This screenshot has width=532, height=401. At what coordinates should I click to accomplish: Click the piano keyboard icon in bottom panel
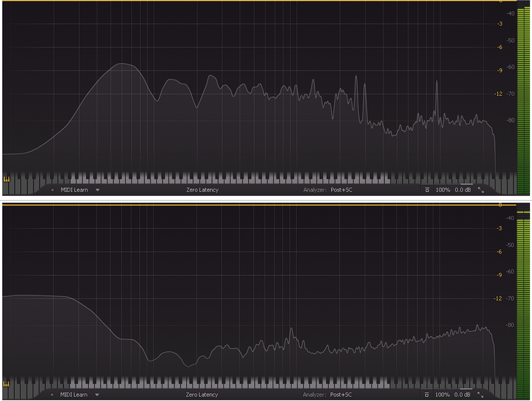(7, 384)
